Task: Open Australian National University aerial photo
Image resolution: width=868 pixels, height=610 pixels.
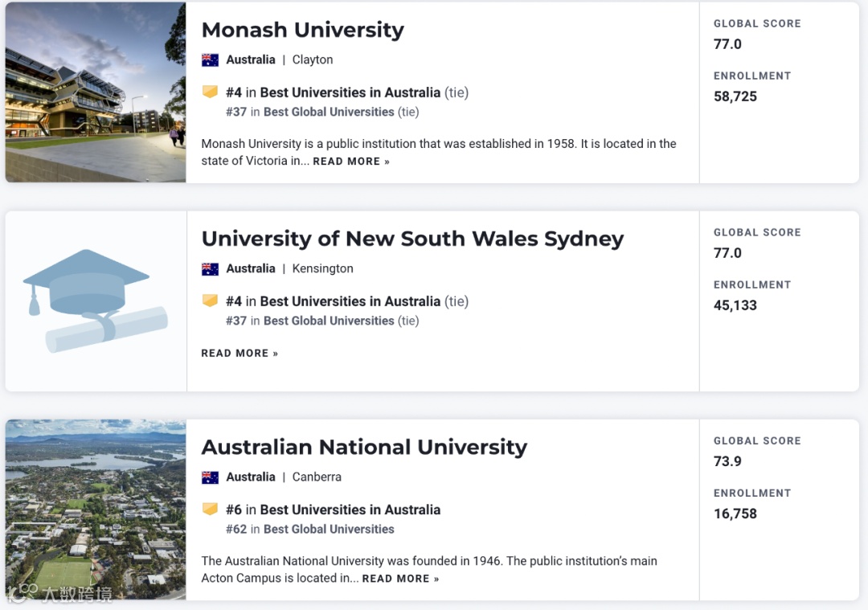Action: point(96,510)
